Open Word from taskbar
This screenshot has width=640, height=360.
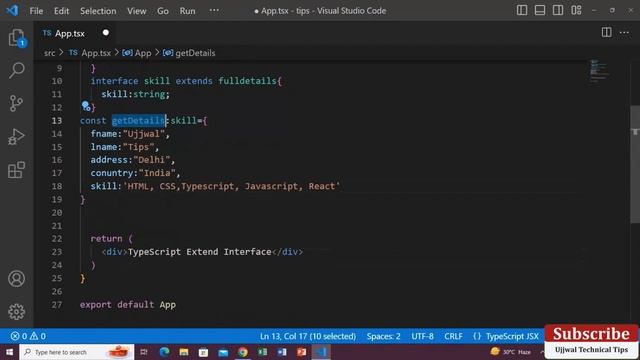click(x=282, y=352)
